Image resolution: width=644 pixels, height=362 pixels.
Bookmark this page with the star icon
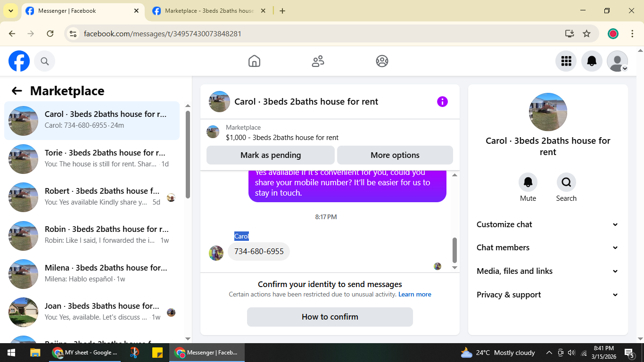click(x=586, y=33)
